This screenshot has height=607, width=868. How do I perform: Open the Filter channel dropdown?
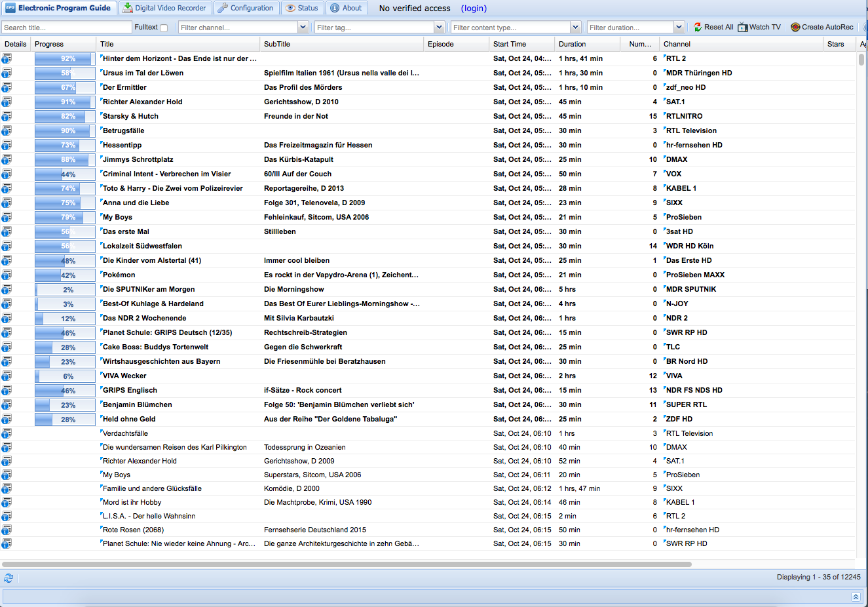(x=303, y=28)
